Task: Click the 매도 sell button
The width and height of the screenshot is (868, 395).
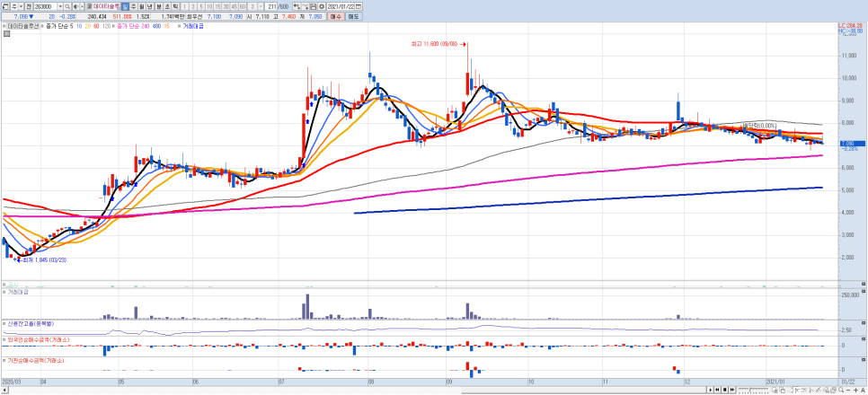Action: pos(353,16)
